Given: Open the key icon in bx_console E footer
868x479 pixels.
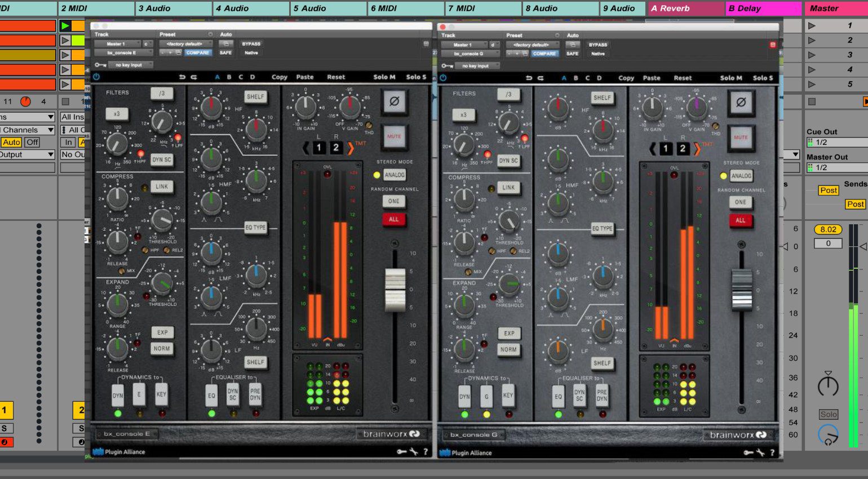Looking at the screenshot, I should click(401, 451).
